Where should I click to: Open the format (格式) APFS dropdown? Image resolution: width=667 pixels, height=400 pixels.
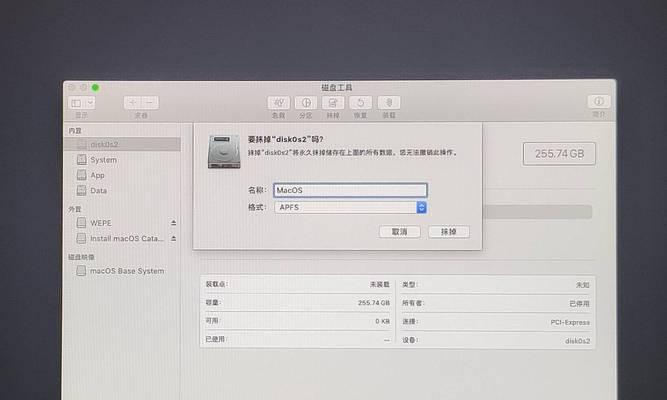tap(351, 207)
